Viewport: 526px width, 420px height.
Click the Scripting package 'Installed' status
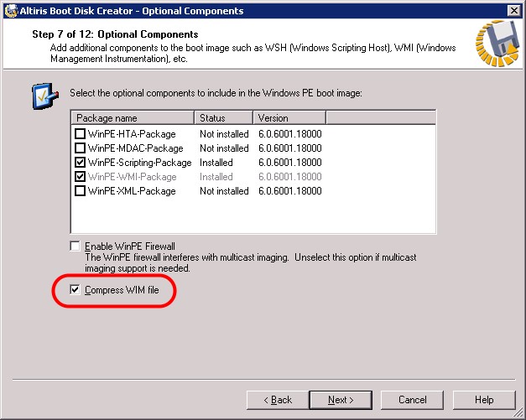tap(216, 163)
